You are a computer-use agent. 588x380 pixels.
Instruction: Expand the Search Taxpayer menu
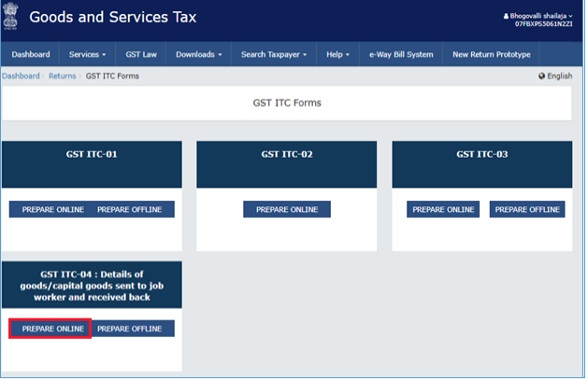point(273,54)
